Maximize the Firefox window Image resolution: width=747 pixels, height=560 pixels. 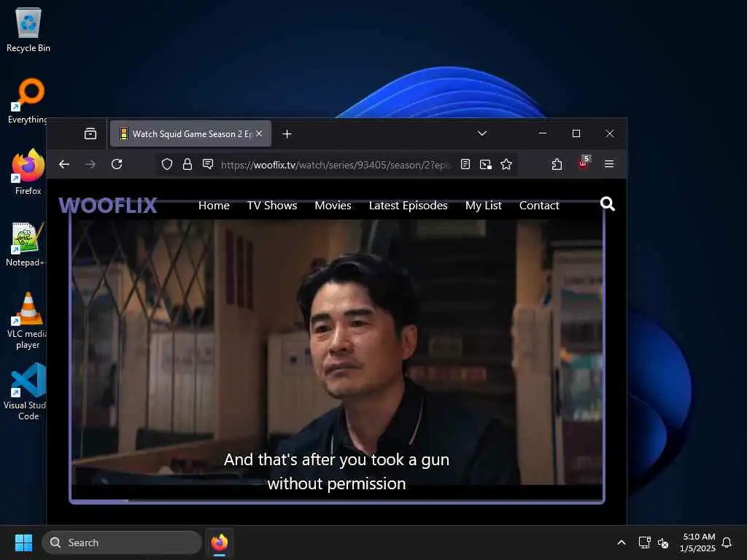point(576,133)
